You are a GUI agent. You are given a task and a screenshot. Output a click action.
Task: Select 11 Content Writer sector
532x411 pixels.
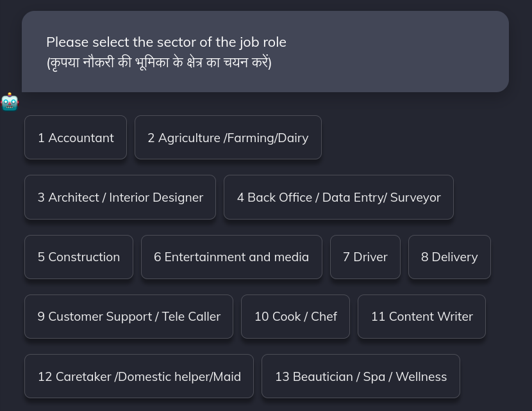422,316
